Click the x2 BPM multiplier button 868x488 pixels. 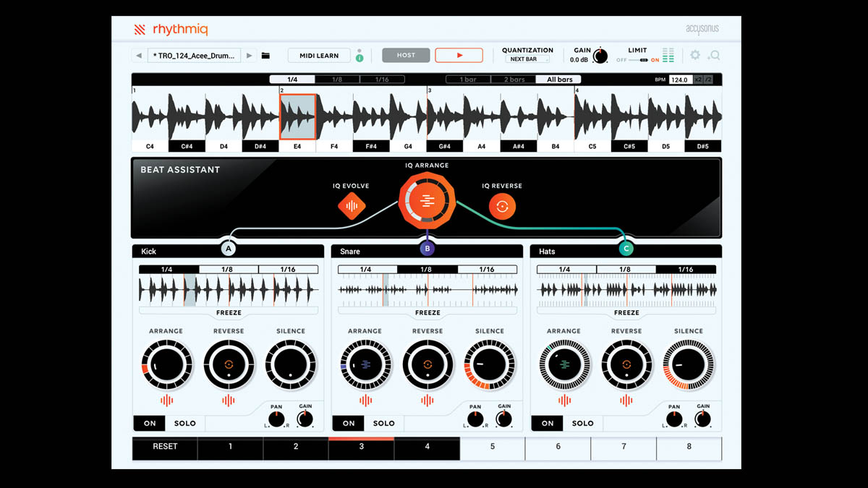pos(698,80)
